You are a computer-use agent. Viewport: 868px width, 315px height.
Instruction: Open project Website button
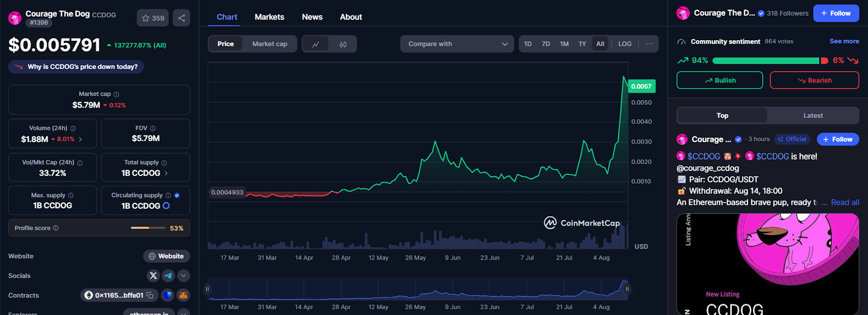pos(166,256)
